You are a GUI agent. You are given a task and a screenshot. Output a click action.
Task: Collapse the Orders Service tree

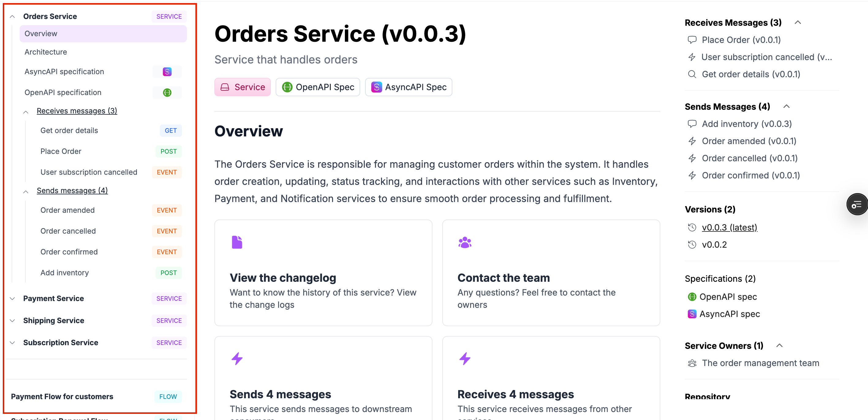12,16
